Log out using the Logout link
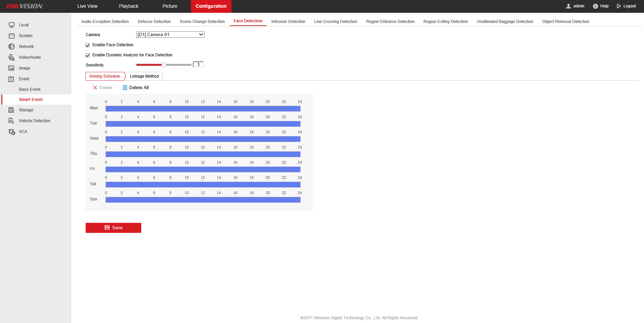The width and height of the screenshot is (644, 323). [626, 6]
